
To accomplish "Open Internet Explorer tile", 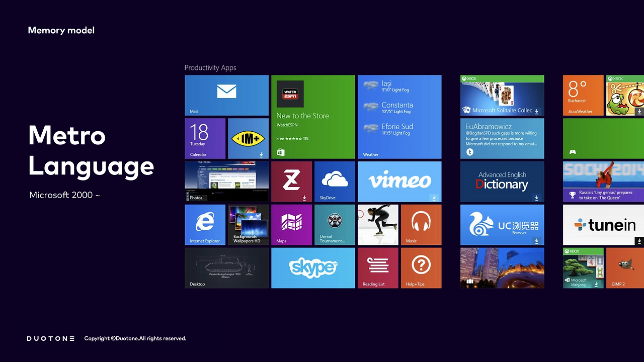I will coord(205,225).
